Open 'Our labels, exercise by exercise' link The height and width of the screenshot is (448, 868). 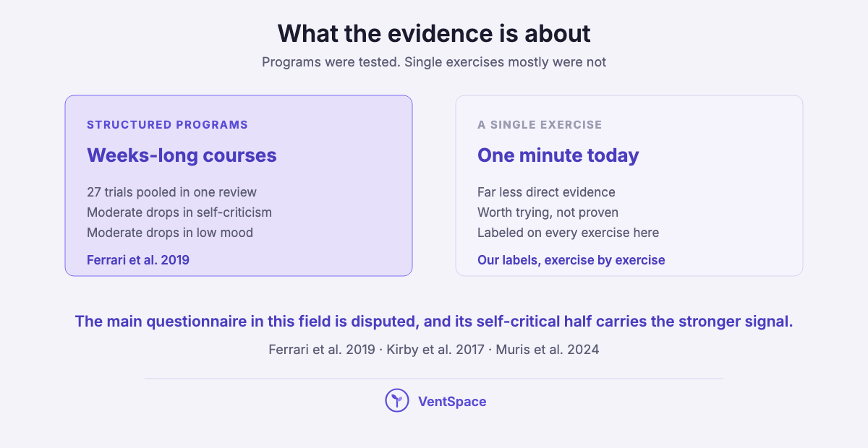pyautogui.click(x=571, y=260)
